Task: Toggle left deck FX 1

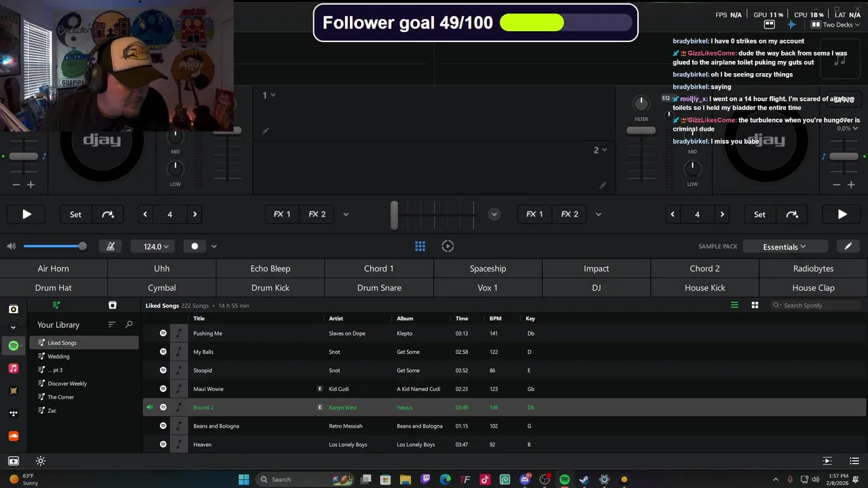Action: 282,214
